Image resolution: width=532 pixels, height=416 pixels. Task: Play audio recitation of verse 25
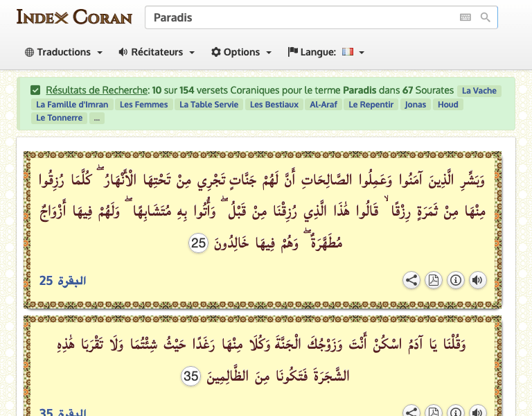pyautogui.click(x=477, y=280)
